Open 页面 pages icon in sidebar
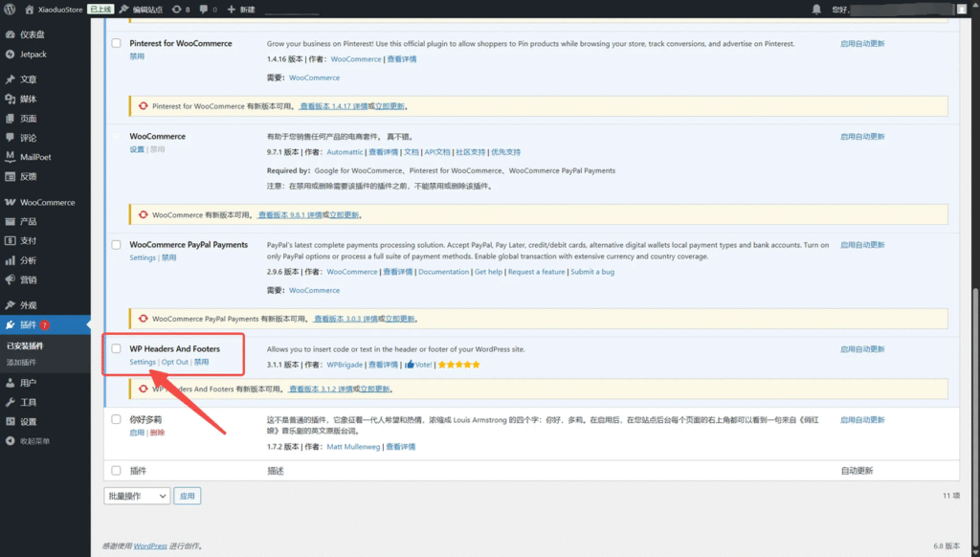The image size is (980, 557). (x=10, y=118)
